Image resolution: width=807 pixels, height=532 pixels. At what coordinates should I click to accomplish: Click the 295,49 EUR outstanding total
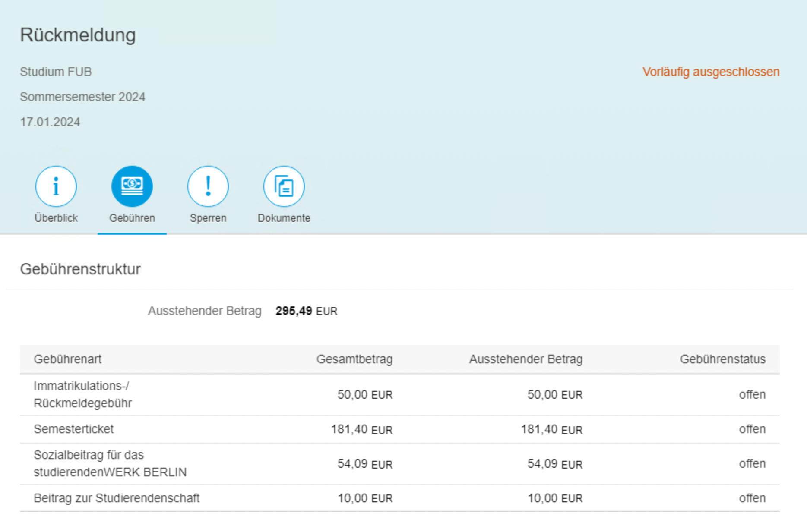click(306, 311)
